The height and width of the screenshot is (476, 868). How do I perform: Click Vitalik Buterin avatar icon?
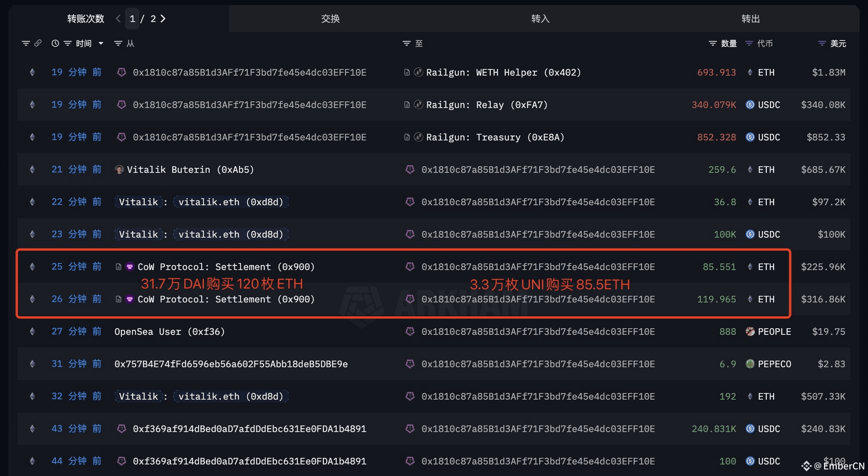(119, 170)
